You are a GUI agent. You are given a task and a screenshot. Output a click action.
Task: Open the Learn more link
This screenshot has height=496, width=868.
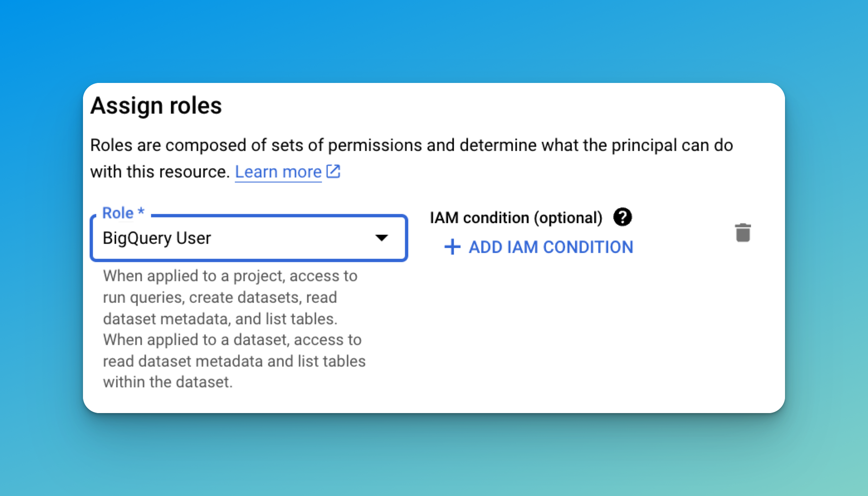[x=278, y=172]
